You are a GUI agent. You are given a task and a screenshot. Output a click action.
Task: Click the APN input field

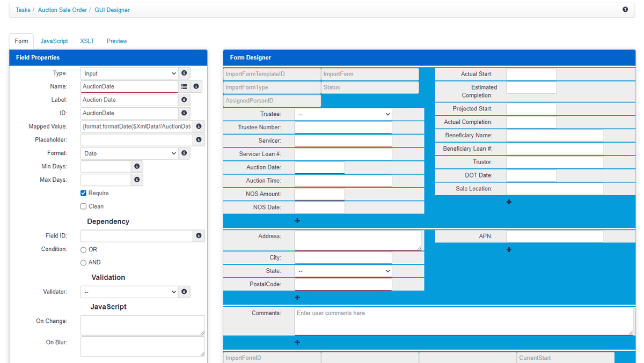point(555,236)
